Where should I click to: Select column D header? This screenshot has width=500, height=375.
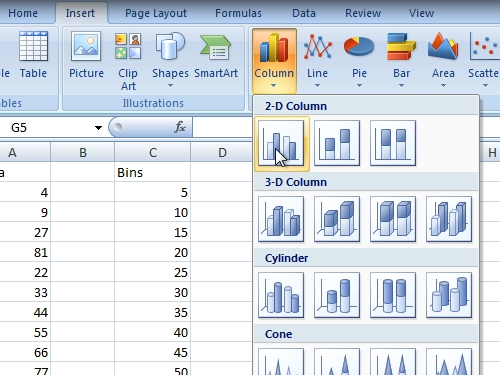click(222, 152)
